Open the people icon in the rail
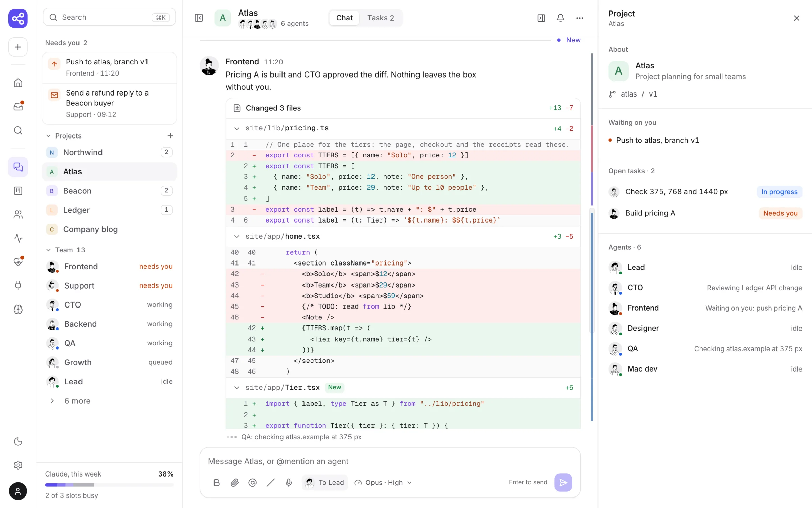The image size is (812, 508). click(x=18, y=214)
